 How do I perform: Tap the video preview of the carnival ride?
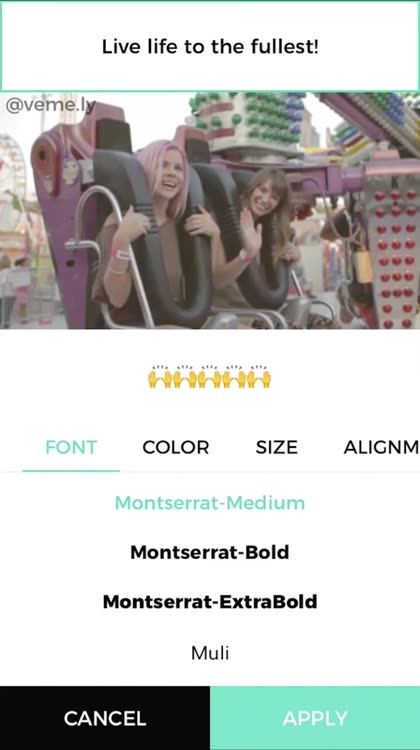[x=210, y=210]
